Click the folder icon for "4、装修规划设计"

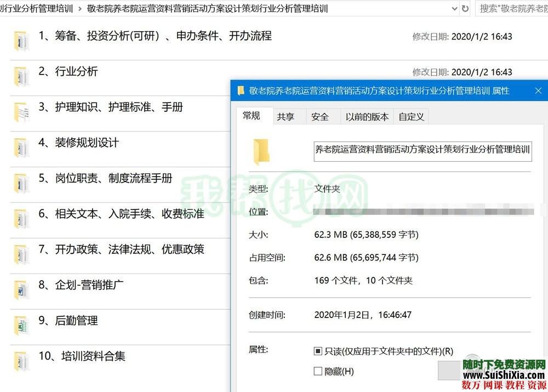21,147
